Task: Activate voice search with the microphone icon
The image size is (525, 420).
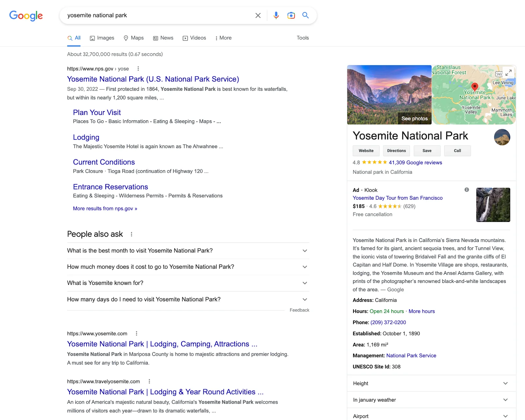Action: pyautogui.click(x=276, y=15)
